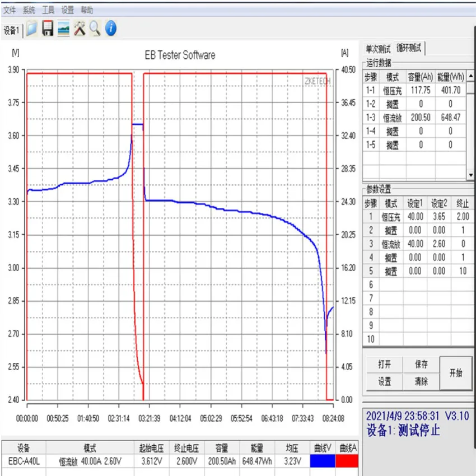
Task: Click the run data scrollbar up arrow
Action: (470, 75)
